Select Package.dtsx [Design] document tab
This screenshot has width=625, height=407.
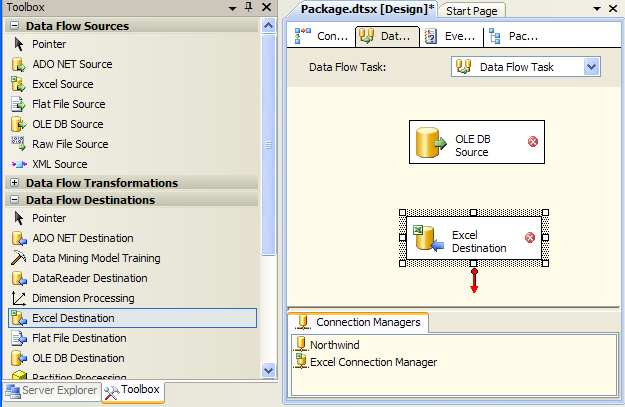[x=367, y=9]
